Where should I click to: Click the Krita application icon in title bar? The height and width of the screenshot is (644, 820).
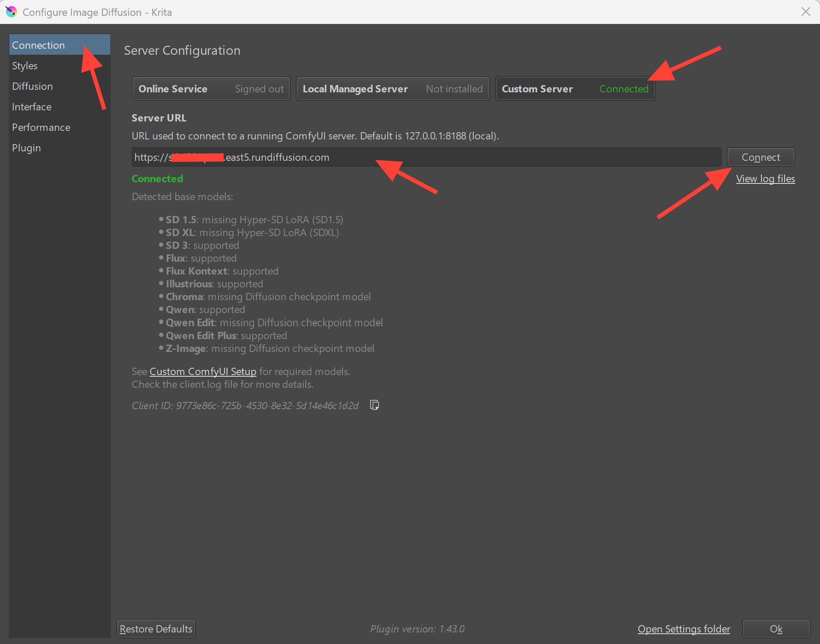pyautogui.click(x=12, y=12)
